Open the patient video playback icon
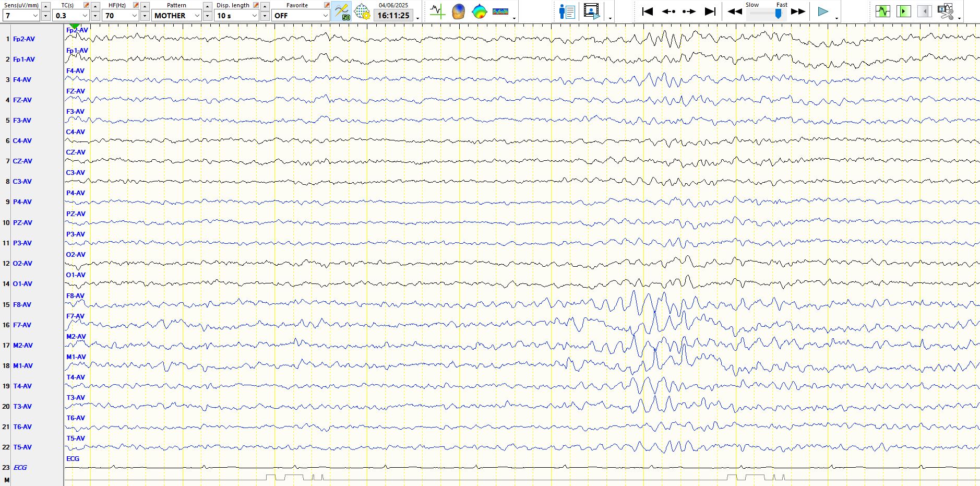The height and width of the screenshot is (486, 980). (x=591, y=11)
